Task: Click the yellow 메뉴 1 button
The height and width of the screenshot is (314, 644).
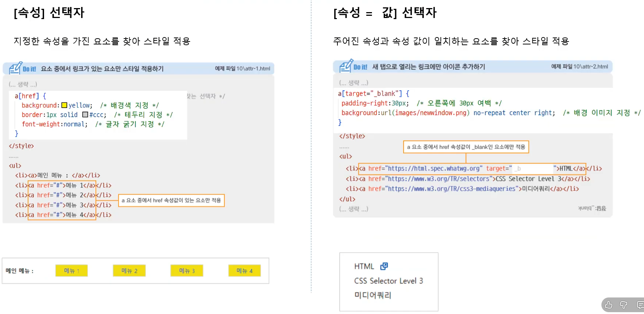Action: point(72,271)
